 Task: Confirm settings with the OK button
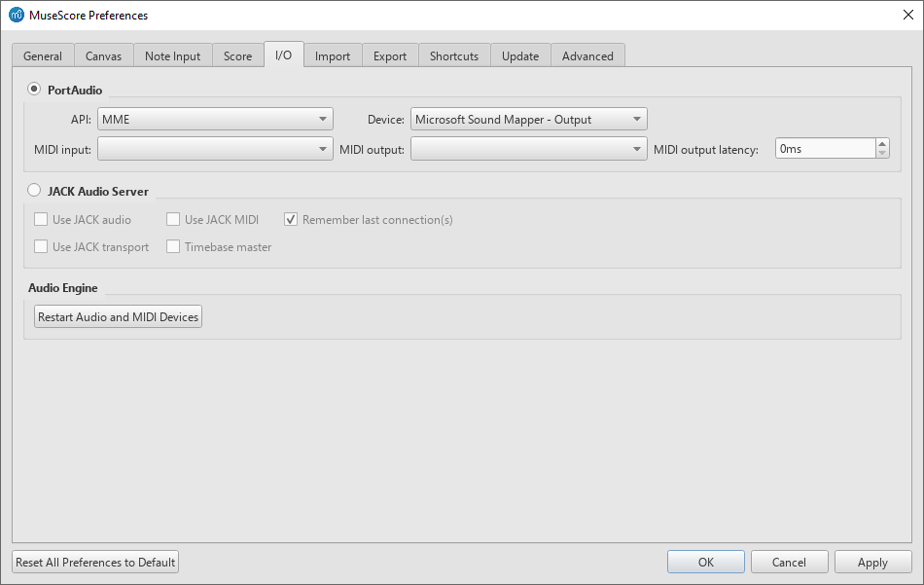(x=706, y=563)
